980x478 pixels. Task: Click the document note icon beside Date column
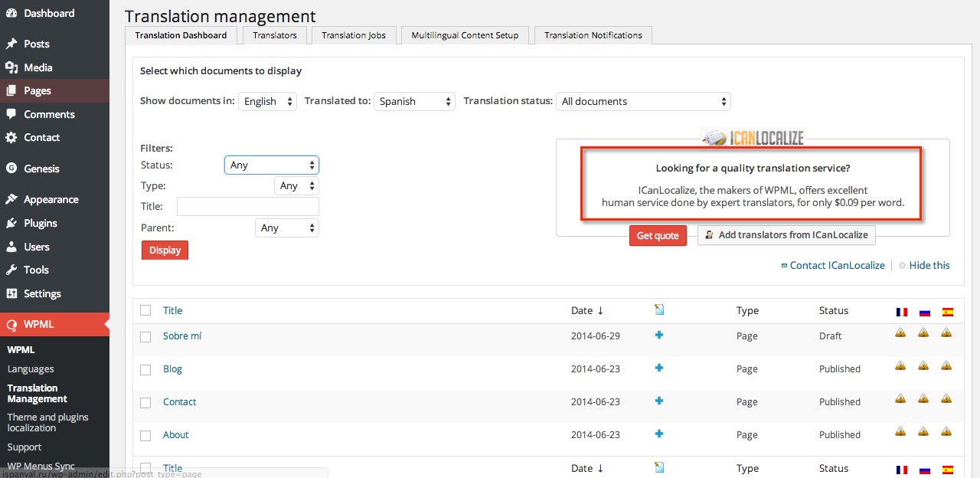659,309
